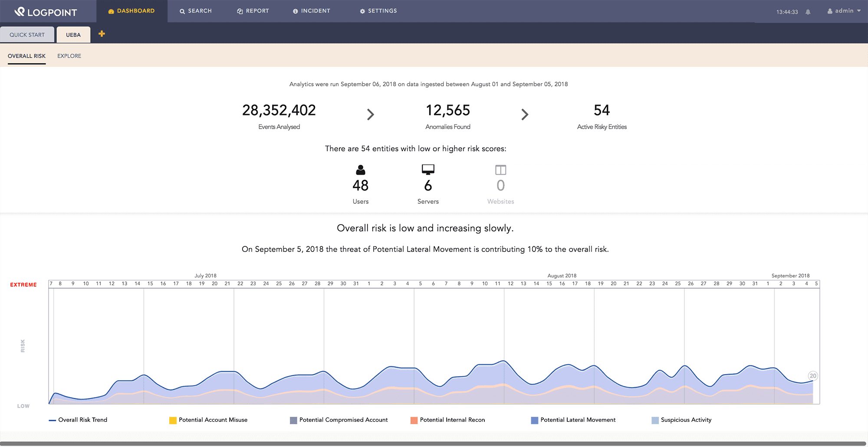This screenshot has width=868, height=447.
Task: Click the 54 Active Risky Entities figure
Action: point(602,111)
